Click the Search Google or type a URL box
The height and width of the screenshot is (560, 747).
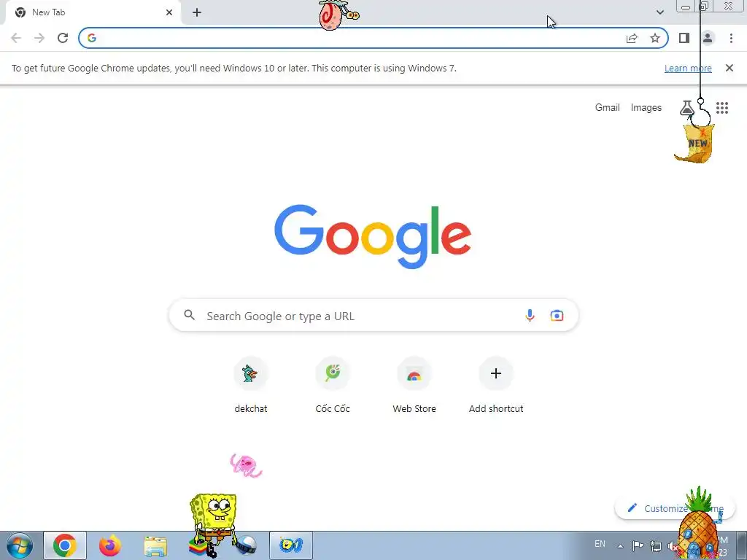point(373,315)
